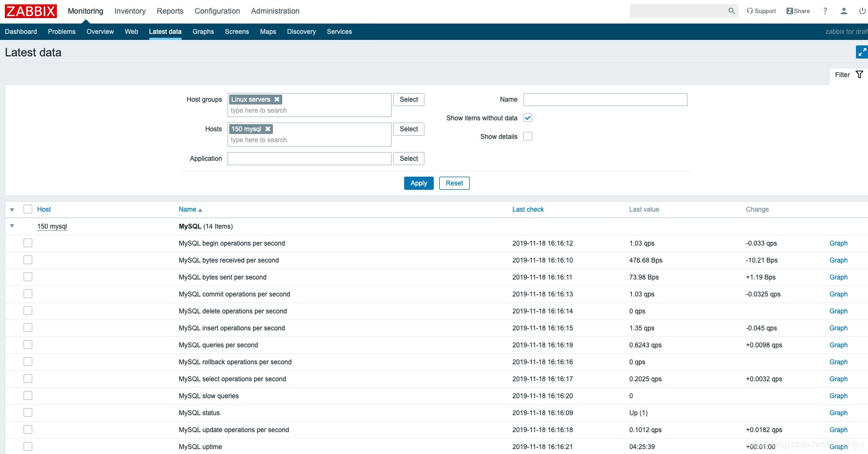Collapse the MySQL application group
The height and width of the screenshot is (454, 868).
pos(12,226)
